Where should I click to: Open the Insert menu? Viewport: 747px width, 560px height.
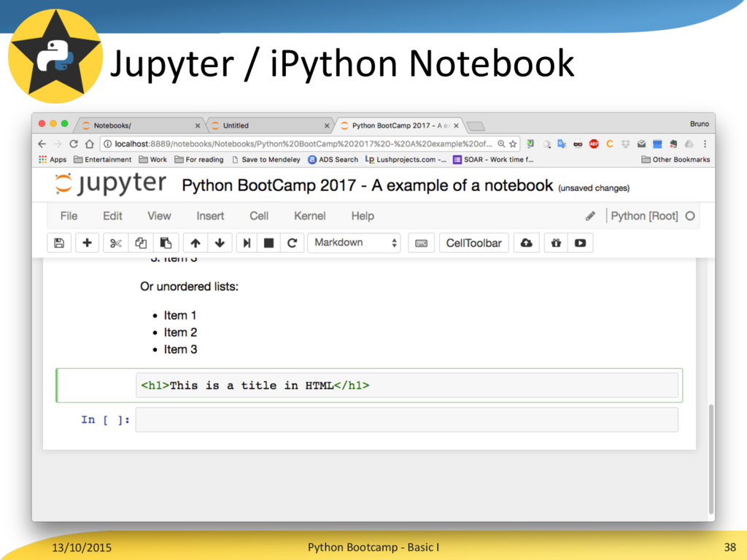click(210, 216)
